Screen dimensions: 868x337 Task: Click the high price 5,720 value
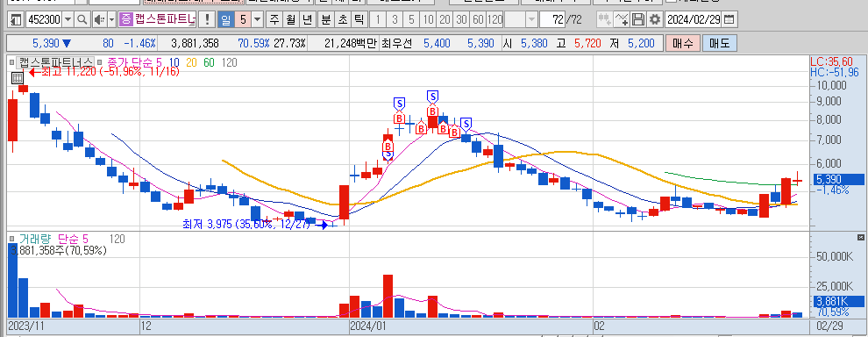(587, 43)
